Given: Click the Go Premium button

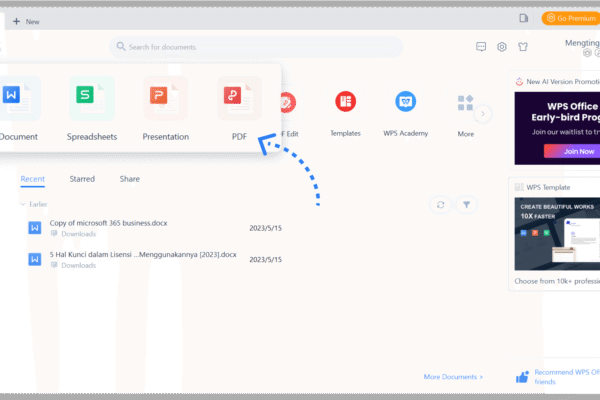Looking at the screenshot, I should [x=570, y=18].
